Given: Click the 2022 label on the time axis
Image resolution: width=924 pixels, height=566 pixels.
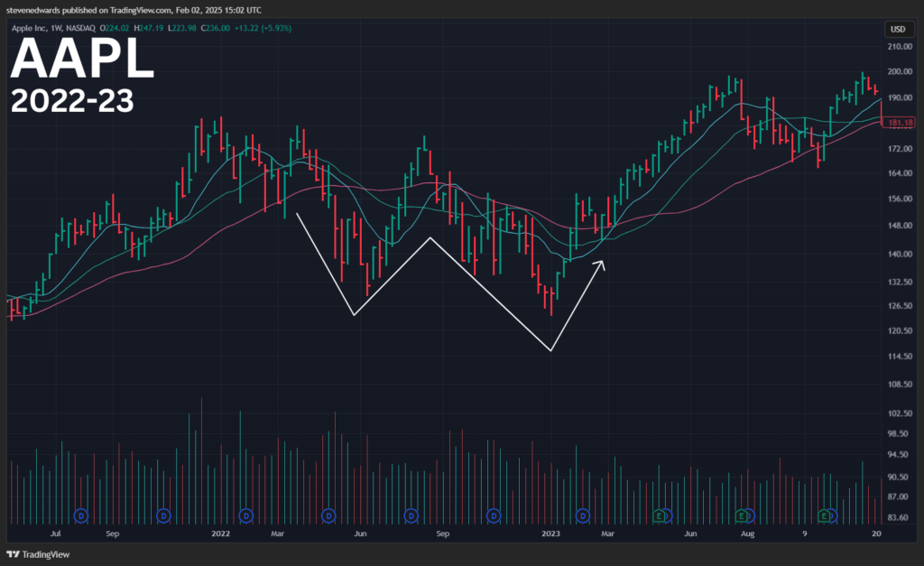Looking at the screenshot, I should tap(220, 534).
